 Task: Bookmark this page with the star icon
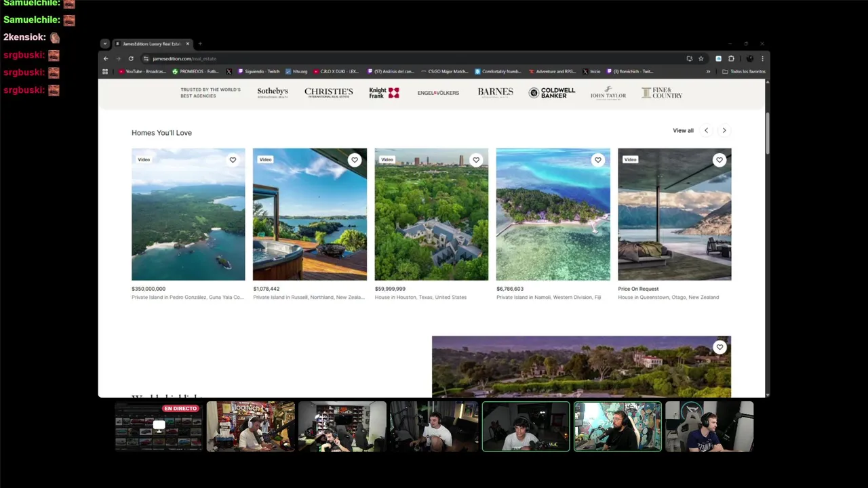point(701,58)
